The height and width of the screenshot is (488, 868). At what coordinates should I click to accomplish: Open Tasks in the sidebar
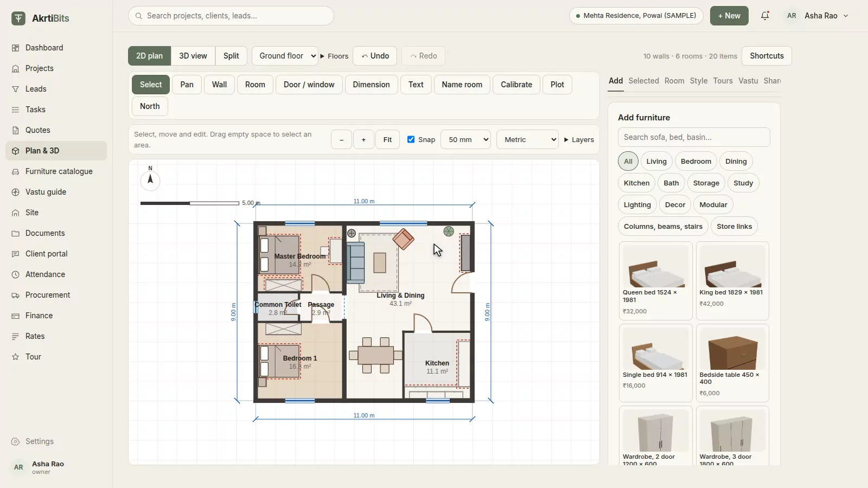[x=56, y=110]
